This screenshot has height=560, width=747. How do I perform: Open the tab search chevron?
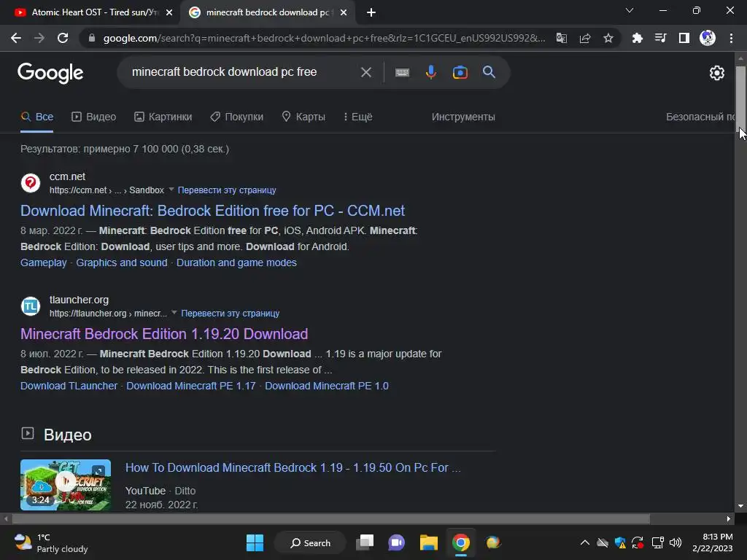tap(630, 10)
